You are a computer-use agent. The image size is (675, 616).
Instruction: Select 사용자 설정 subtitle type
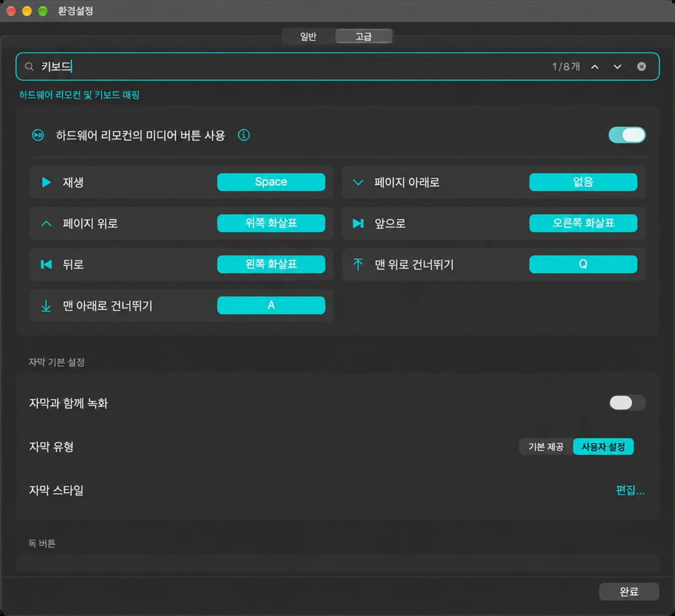tap(603, 447)
